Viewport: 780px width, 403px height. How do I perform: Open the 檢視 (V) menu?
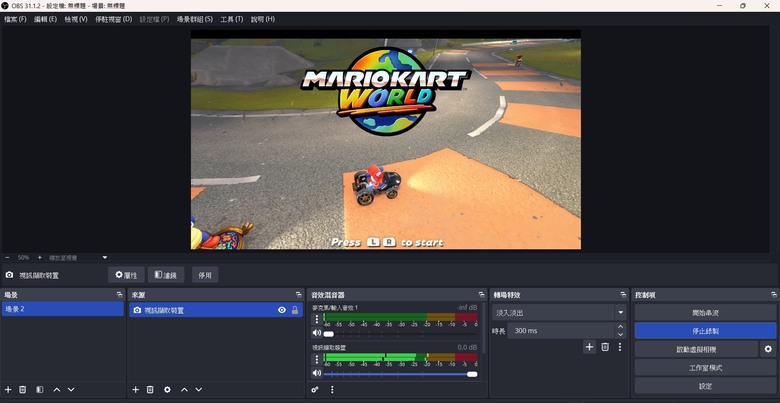point(76,19)
